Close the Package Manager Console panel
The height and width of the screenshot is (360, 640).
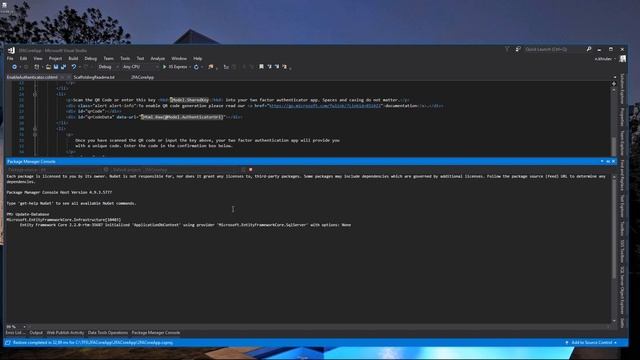(613, 162)
